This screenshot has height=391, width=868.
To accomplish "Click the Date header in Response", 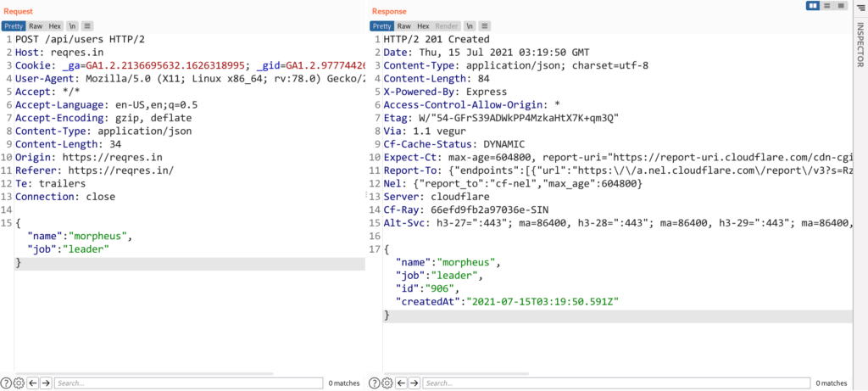I will [487, 52].
